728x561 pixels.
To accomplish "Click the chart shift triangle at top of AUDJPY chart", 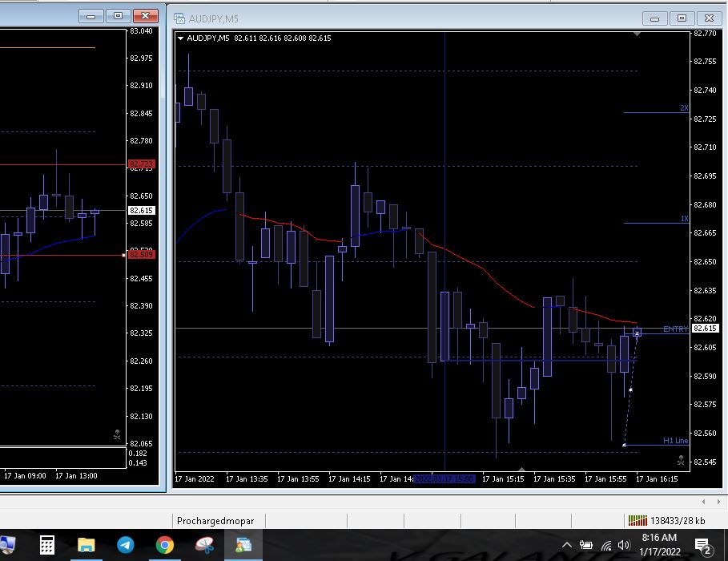I will click(x=637, y=34).
